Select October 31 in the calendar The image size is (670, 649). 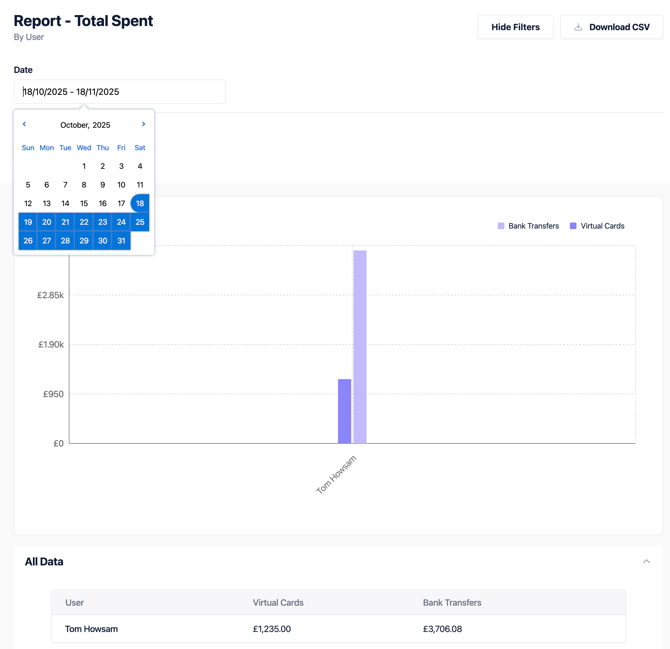pyautogui.click(x=121, y=240)
